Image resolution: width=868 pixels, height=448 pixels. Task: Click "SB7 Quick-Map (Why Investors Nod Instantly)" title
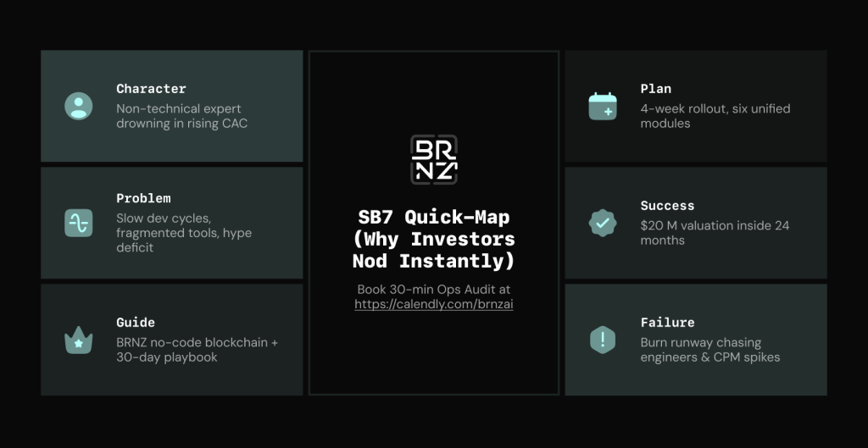(x=434, y=239)
